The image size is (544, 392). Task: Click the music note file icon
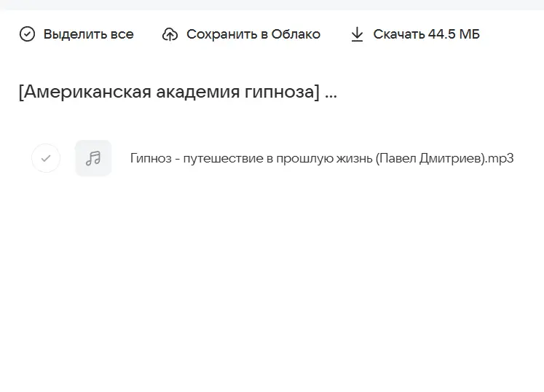(93, 158)
